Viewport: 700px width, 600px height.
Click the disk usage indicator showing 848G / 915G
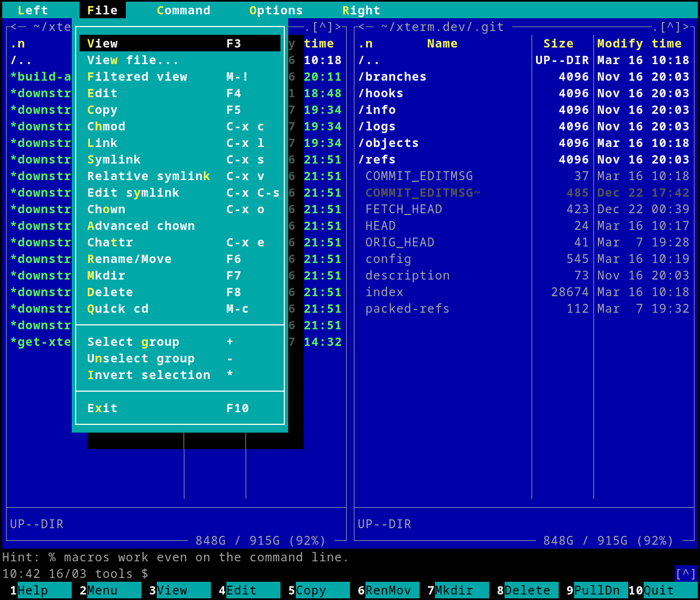point(259,540)
